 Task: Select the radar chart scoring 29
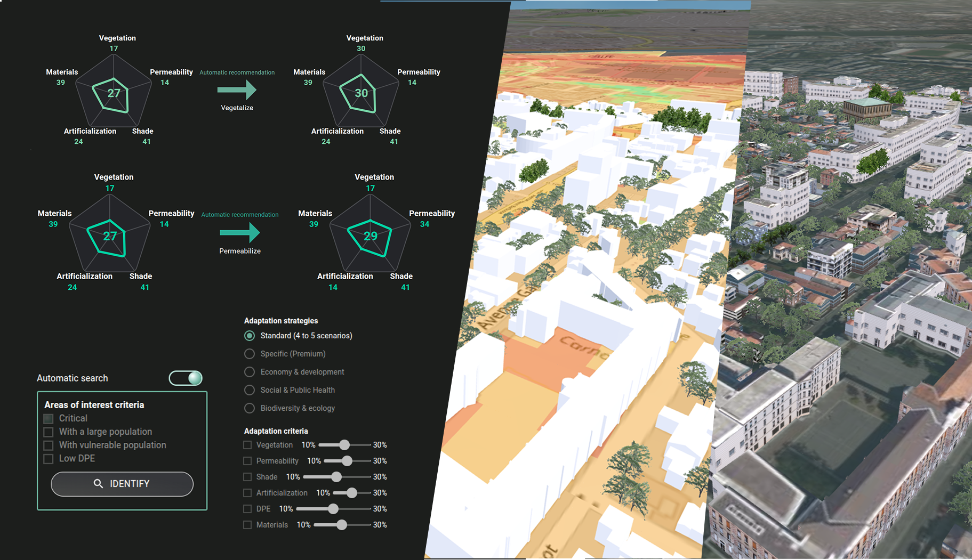[370, 236]
